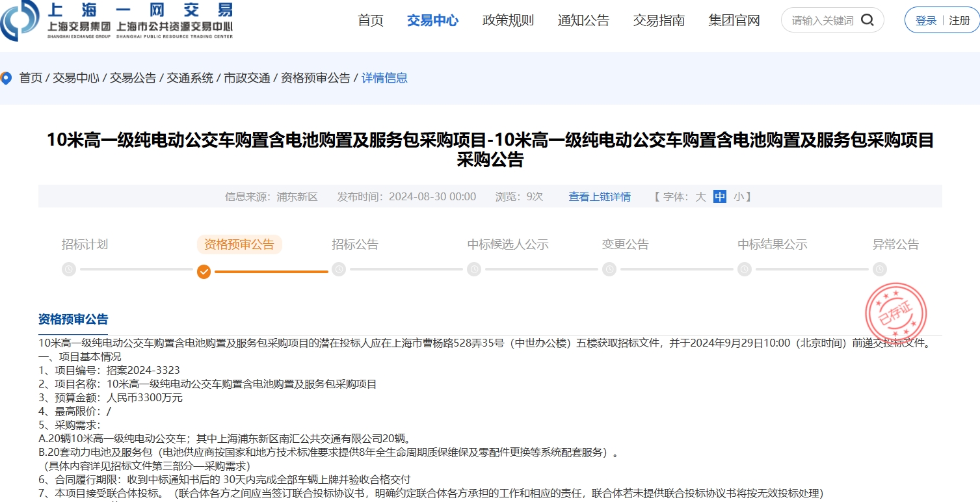Screen dimensions: 980x502
Task: Focus the keyword search input field
Action: 822,20
